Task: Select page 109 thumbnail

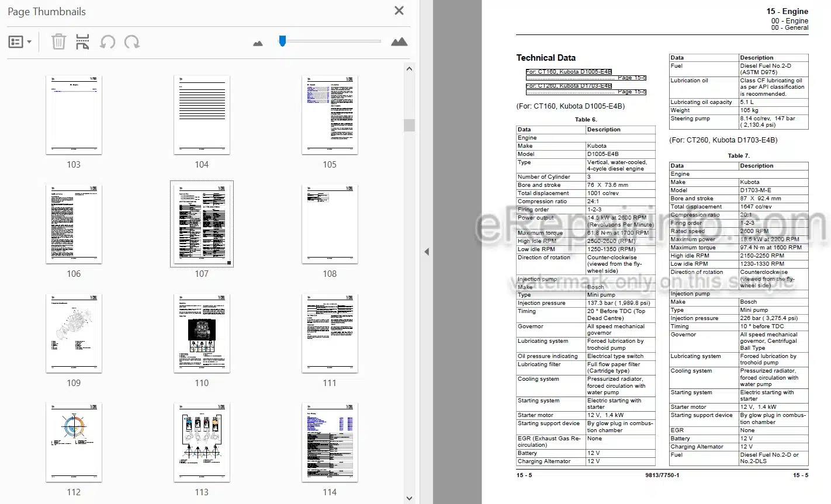Action: click(x=74, y=333)
